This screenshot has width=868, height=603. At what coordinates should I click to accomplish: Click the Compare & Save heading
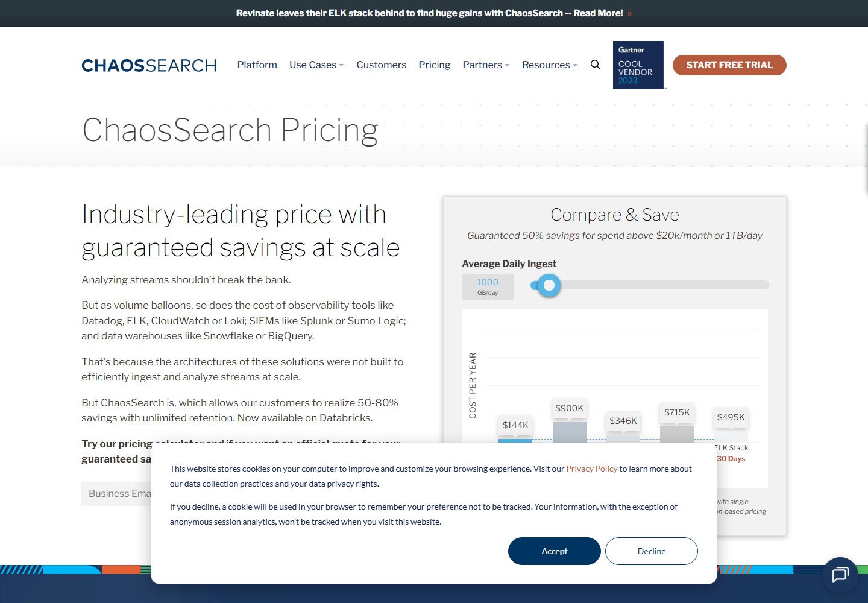[x=615, y=215]
